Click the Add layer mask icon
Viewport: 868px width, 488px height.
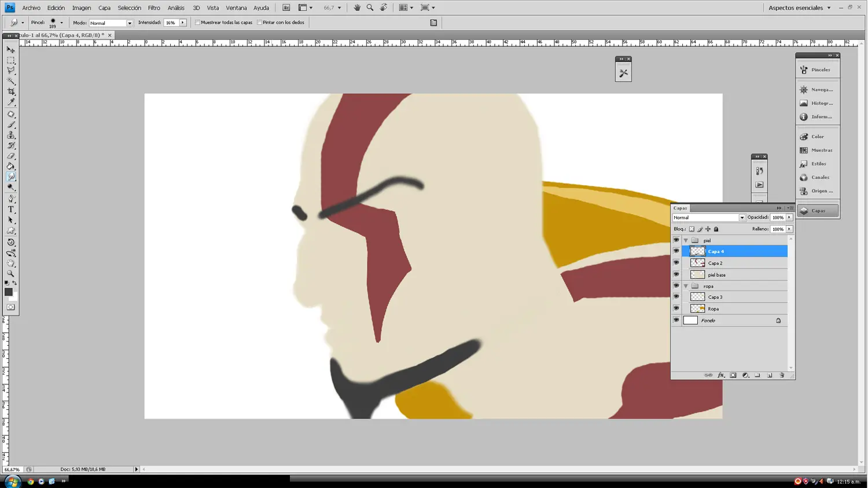[x=733, y=375]
